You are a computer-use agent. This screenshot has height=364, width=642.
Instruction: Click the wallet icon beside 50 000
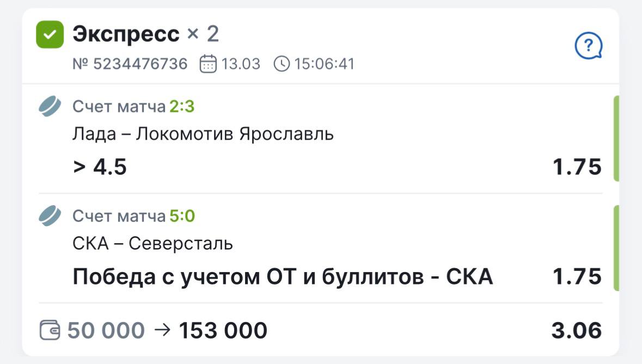pyautogui.click(x=50, y=330)
